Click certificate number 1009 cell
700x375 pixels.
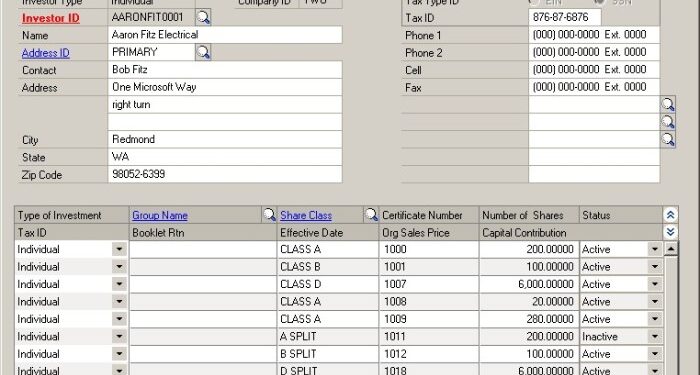pyautogui.click(x=429, y=319)
